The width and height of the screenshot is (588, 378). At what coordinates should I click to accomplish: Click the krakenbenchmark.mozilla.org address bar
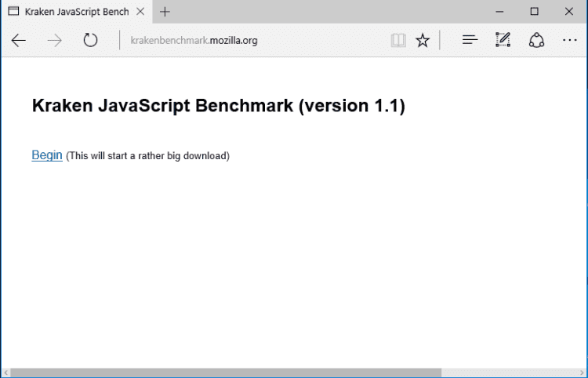pos(251,41)
